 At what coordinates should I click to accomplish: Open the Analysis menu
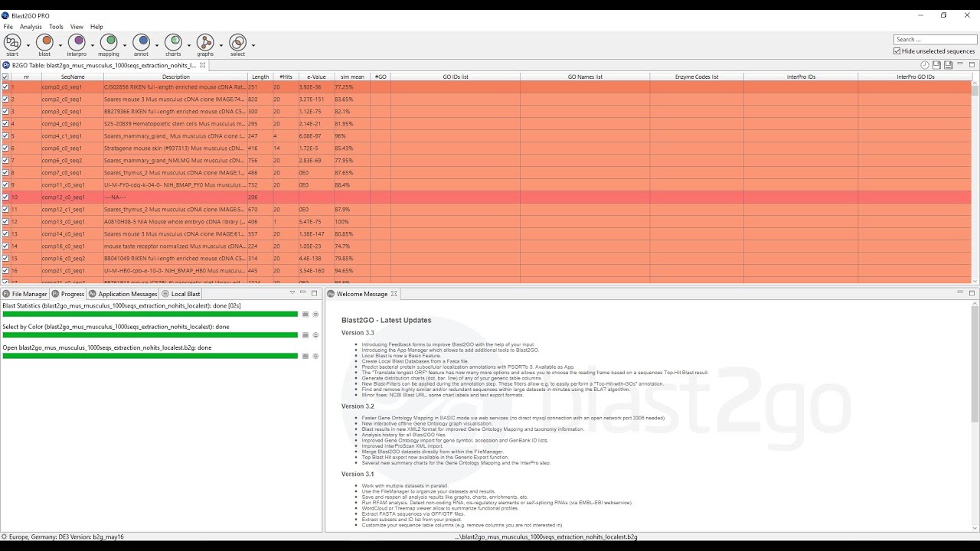pyautogui.click(x=31, y=27)
